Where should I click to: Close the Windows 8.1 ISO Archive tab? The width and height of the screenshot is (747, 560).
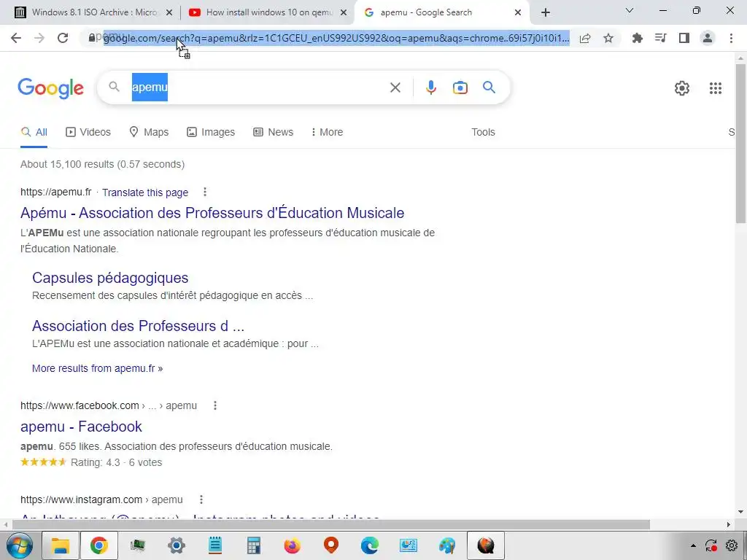169,12
